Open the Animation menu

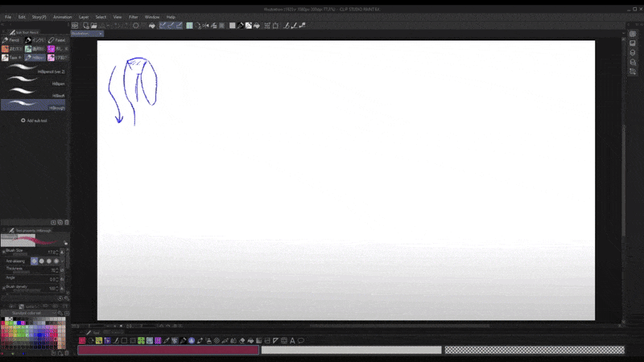click(x=63, y=17)
